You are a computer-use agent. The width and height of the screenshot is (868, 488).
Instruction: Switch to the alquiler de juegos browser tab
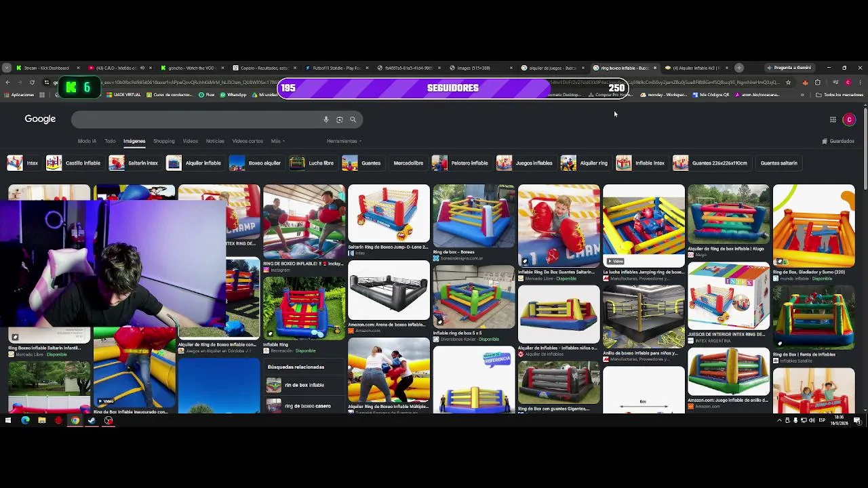point(551,68)
